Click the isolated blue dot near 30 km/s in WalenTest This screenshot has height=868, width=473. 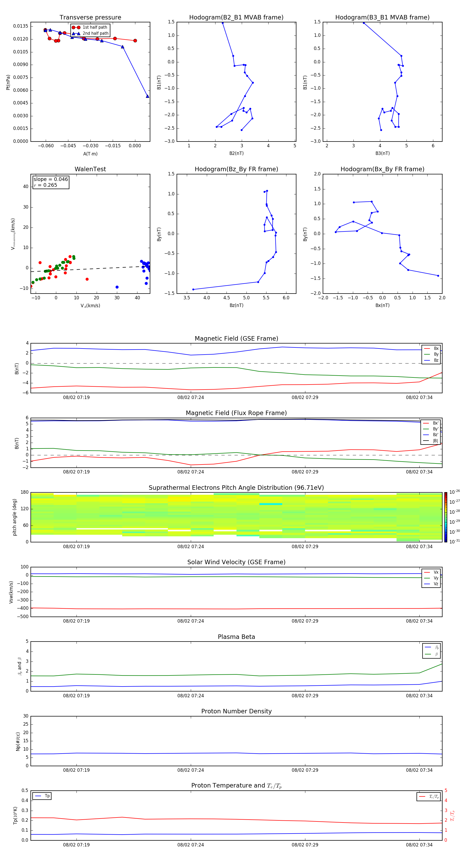coord(117,287)
